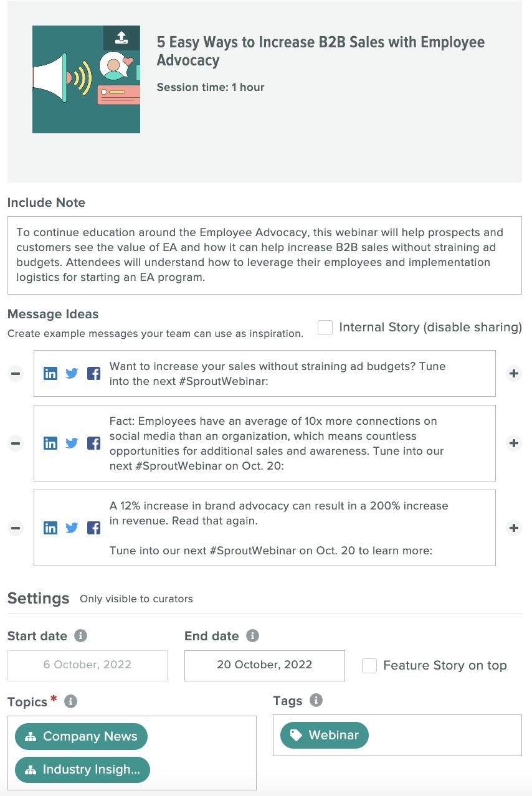This screenshot has width=532, height=796.
Task: Click the Twitter icon on the second message idea
Action: [x=72, y=443]
